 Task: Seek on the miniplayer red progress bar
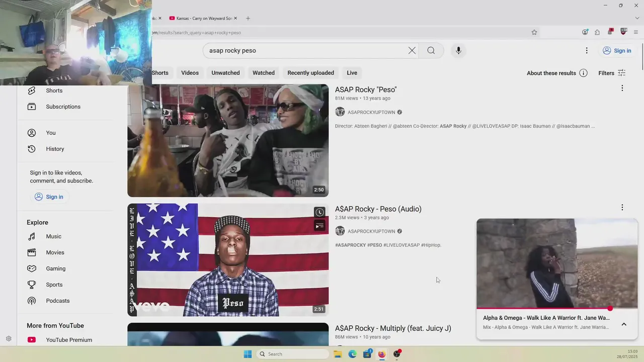[x=557, y=308]
